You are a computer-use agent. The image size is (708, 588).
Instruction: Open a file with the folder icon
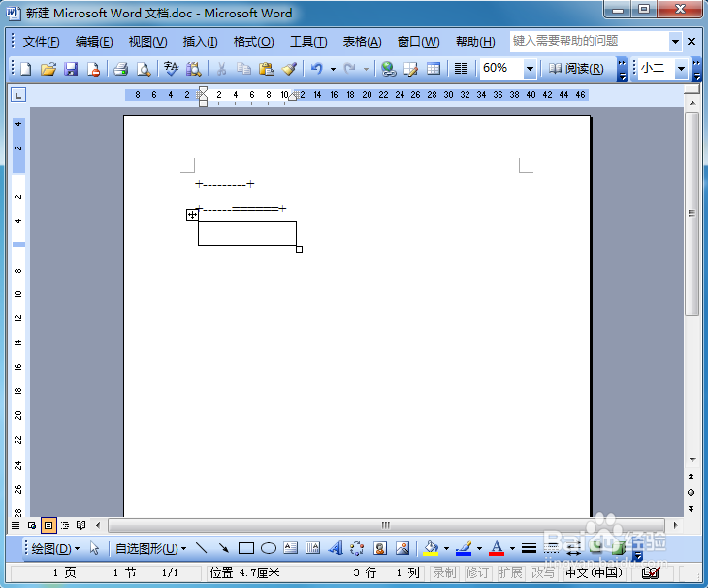click(48, 69)
